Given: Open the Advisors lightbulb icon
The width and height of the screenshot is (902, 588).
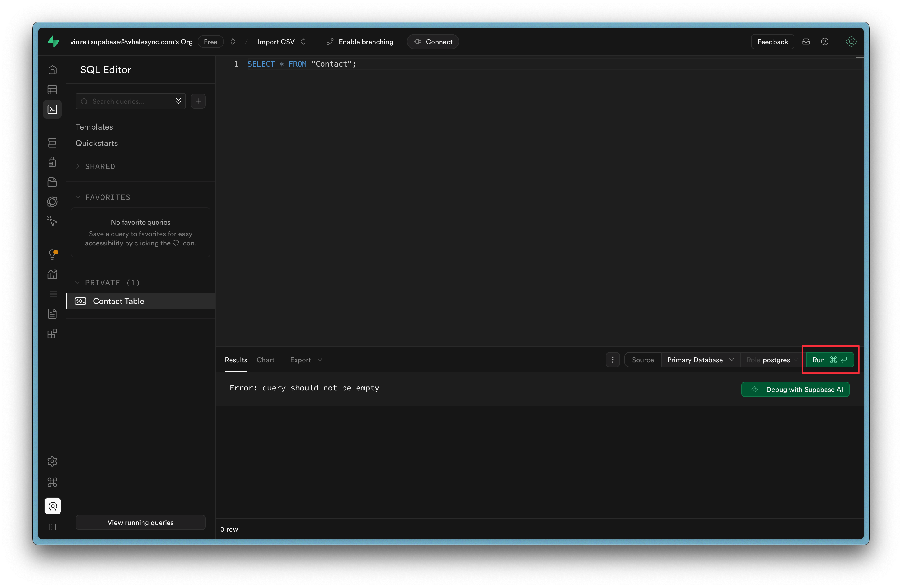Looking at the screenshot, I should pyautogui.click(x=53, y=254).
